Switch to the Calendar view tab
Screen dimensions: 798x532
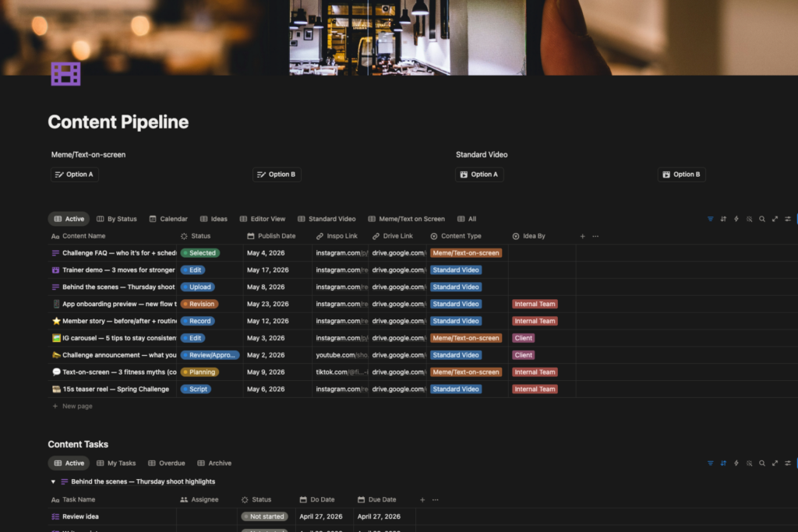click(x=168, y=219)
